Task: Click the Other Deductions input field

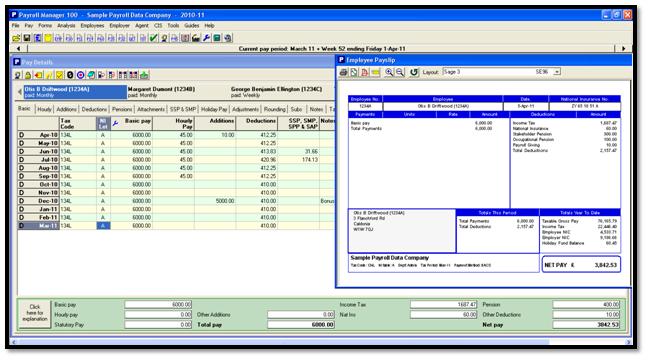Action: pyautogui.click(x=586, y=315)
